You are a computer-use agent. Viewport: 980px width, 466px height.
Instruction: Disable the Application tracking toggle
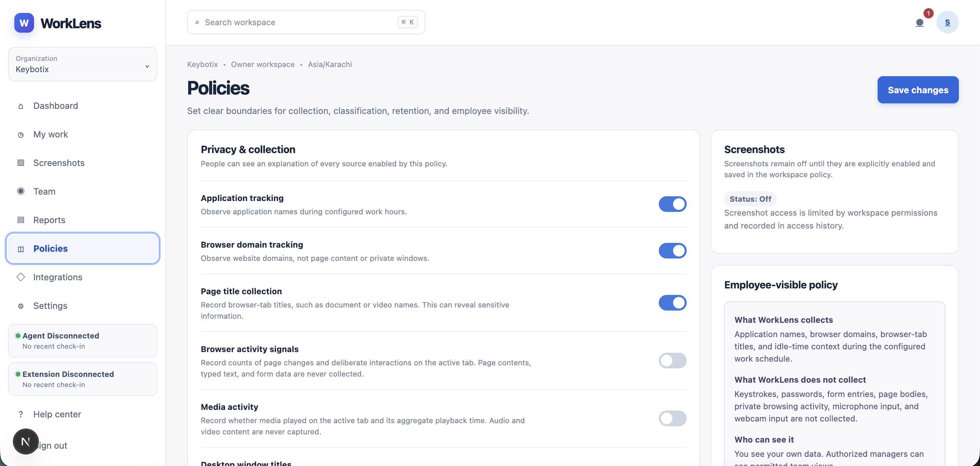coord(672,204)
